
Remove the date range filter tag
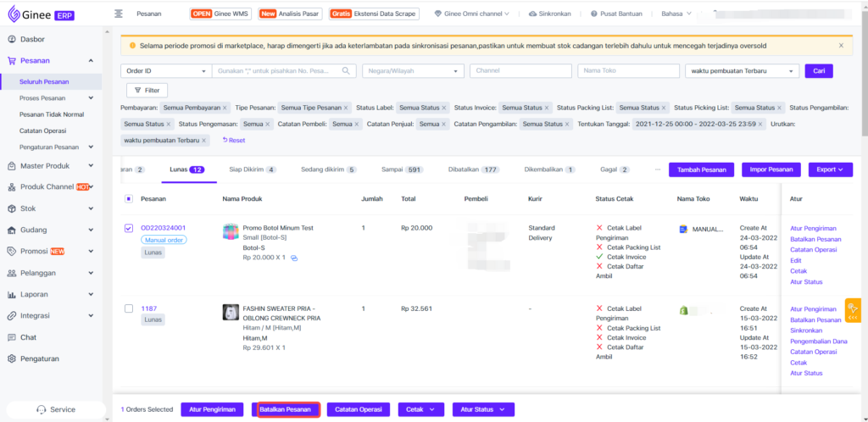click(x=760, y=125)
